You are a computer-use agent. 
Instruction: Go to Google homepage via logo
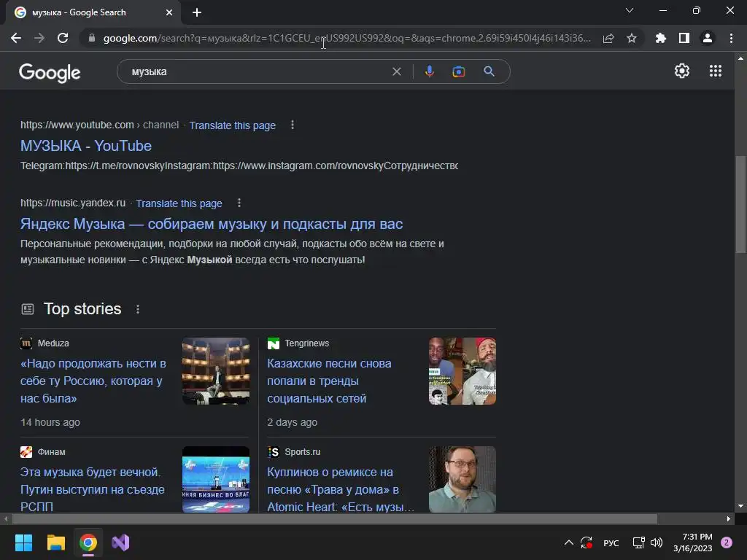(50, 72)
